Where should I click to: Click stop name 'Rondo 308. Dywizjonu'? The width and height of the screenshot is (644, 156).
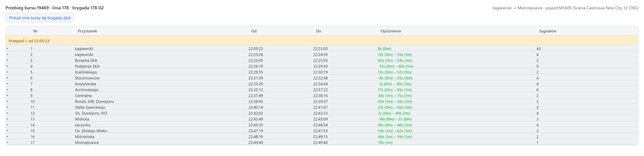tap(94, 101)
